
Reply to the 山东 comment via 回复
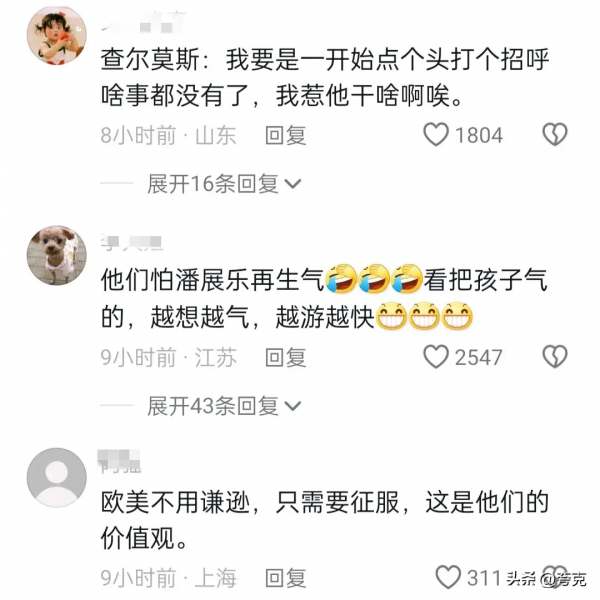286,135
